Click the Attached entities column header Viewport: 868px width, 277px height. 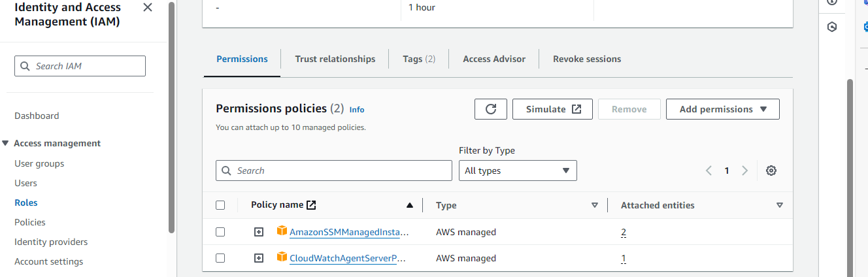pyautogui.click(x=658, y=205)
